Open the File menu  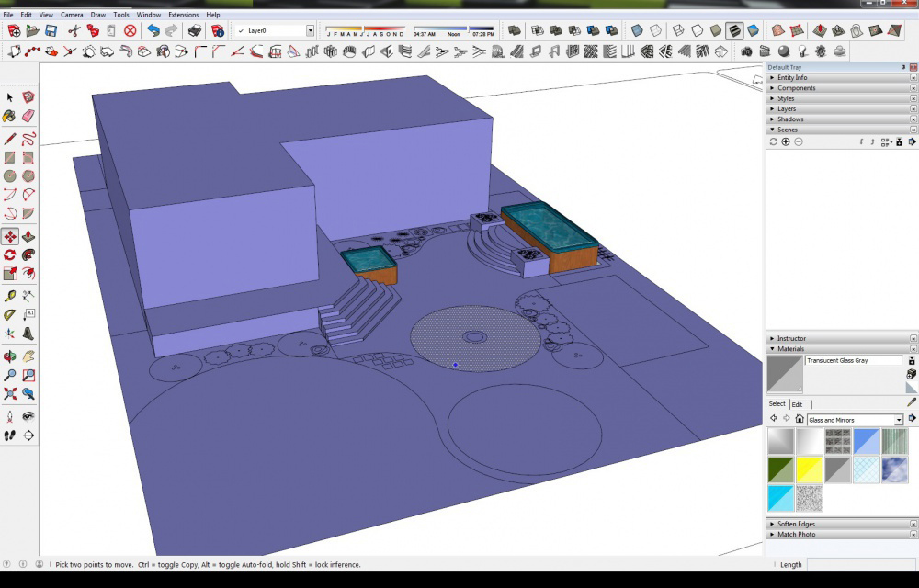pyautogui.click(x=8, y=15)
